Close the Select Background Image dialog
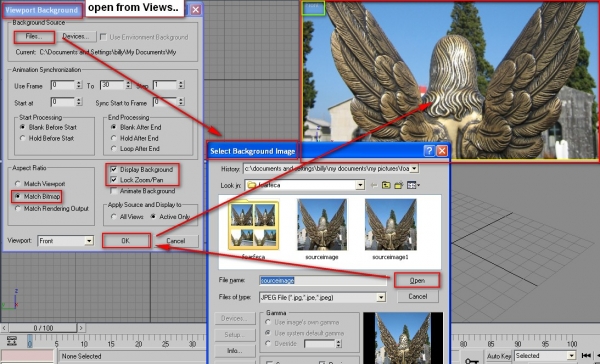 [x=442, y=151]
